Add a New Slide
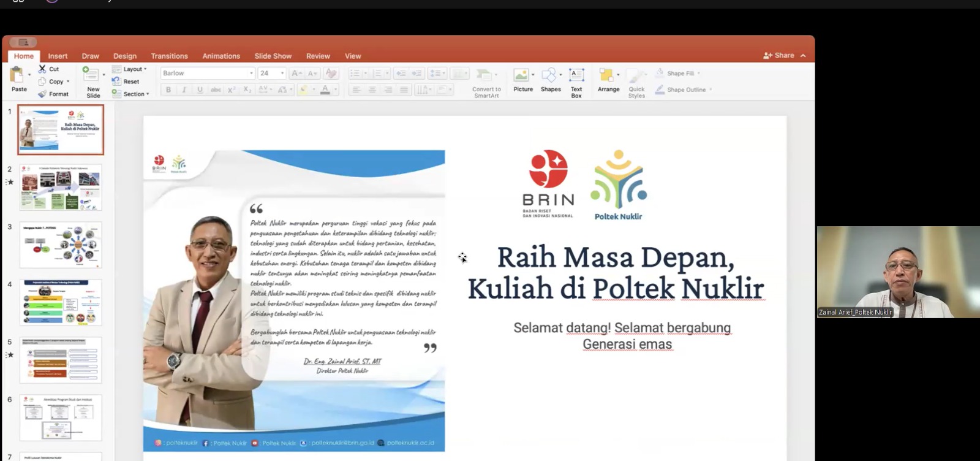Viewport: 980px width, 461px height. (91, 76)
